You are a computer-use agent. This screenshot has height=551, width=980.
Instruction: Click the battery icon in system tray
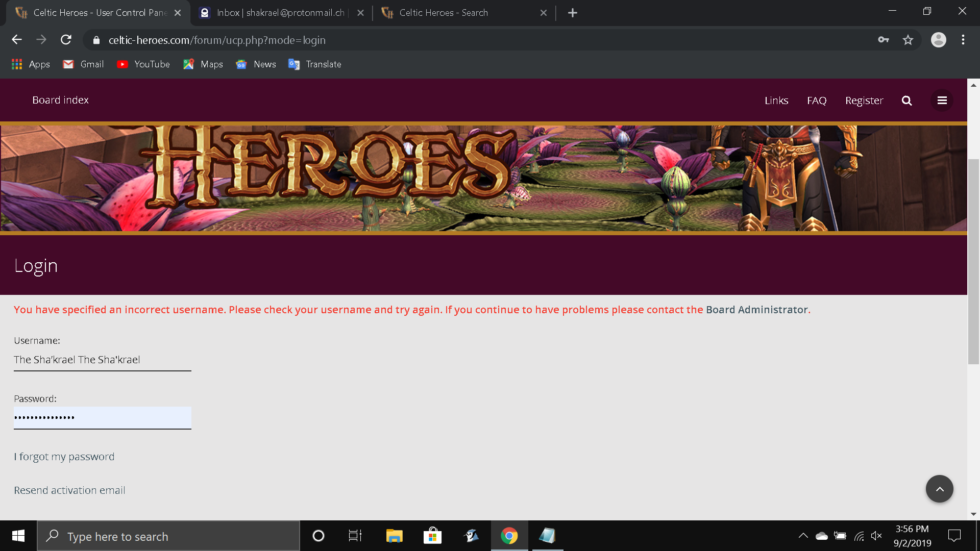point(840,536)
